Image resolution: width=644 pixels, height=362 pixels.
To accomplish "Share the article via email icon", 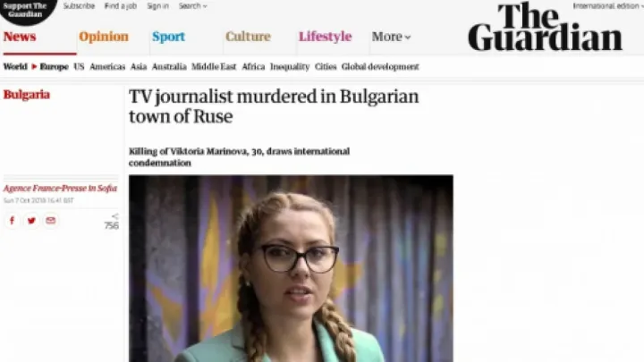I will [50, 221].
